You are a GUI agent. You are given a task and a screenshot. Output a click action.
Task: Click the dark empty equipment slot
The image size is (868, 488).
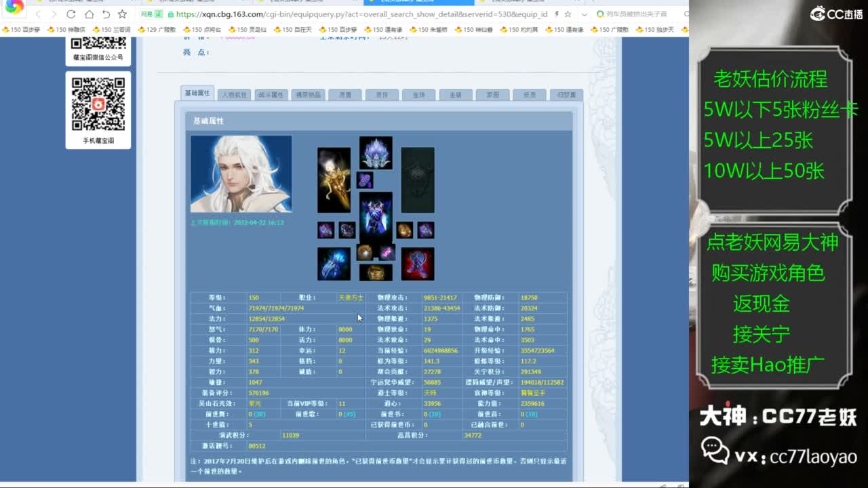click(418, 180)
